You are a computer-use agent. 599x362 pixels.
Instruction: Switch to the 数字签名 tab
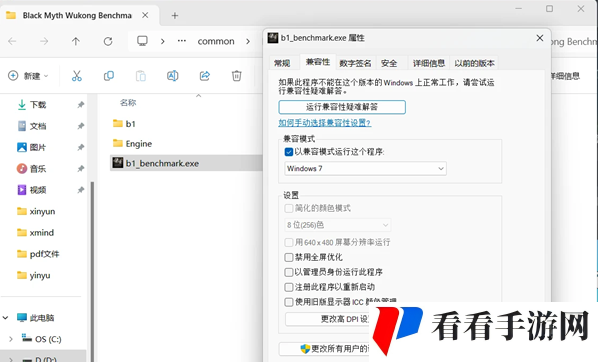355,63
